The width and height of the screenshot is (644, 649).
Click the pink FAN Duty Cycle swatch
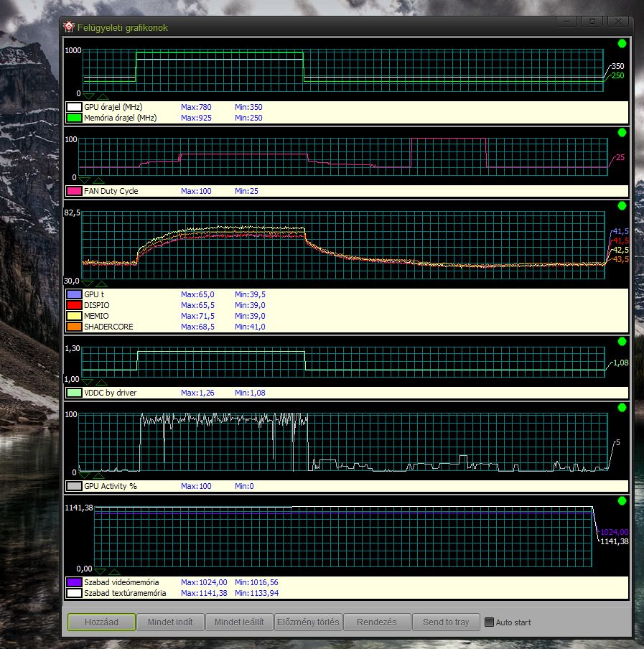74,191
